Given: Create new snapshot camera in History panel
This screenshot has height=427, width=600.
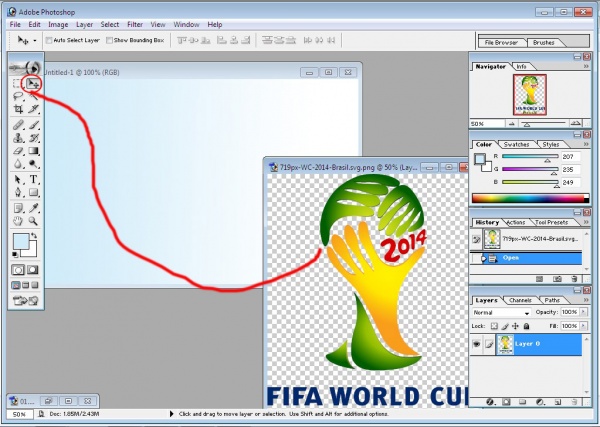Looking at the screenshot, I should 557,279.
